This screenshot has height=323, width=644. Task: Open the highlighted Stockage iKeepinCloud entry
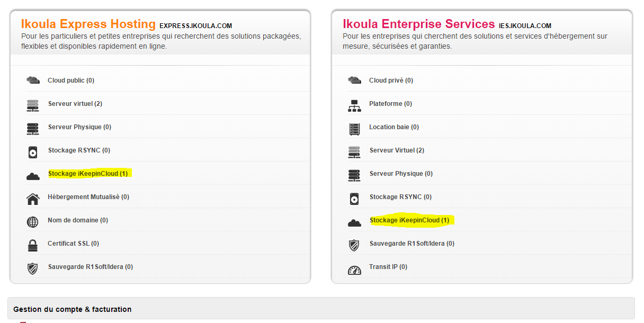coord(88,173)
